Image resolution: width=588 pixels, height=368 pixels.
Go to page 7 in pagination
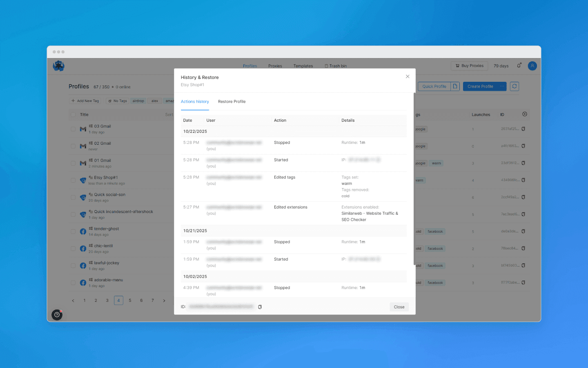pos(153,301)
